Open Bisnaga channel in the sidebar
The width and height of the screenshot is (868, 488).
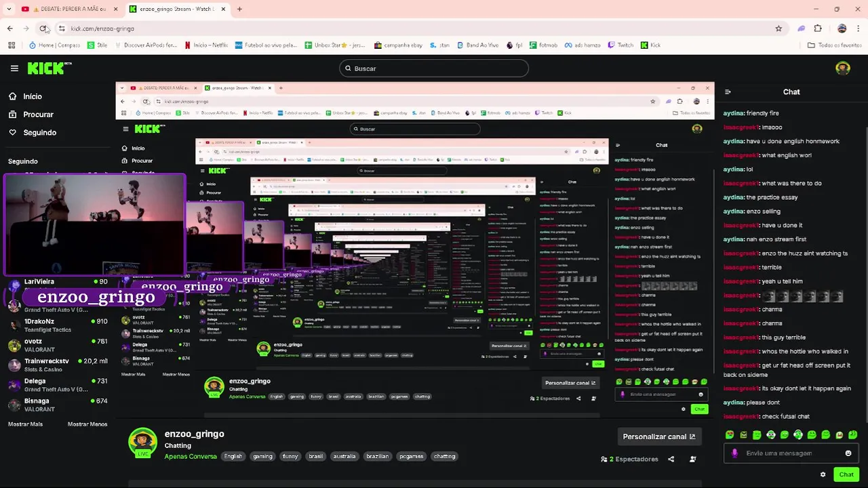[x=58, y=405]
